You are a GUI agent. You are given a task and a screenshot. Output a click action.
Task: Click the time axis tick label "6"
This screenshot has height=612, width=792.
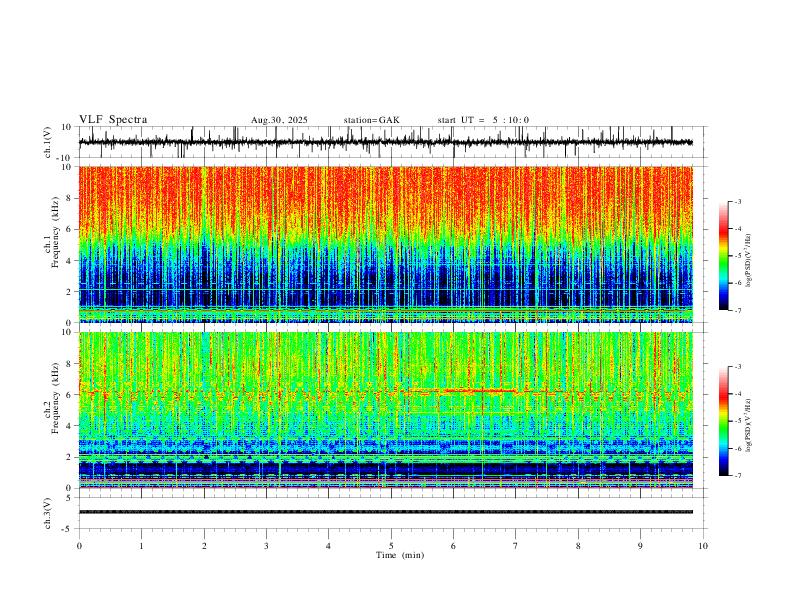(454, 546)
